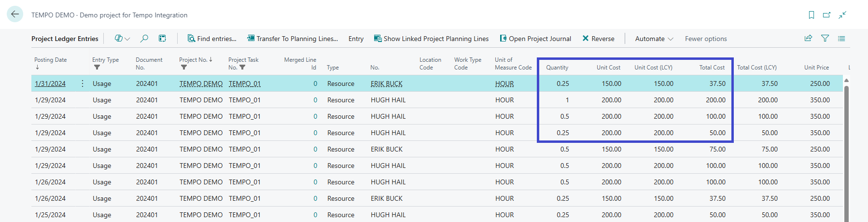Image resolution: width=868 pixels, height=222 pixels.
Task: Open the Entry menu
Action: coord(356,39)
